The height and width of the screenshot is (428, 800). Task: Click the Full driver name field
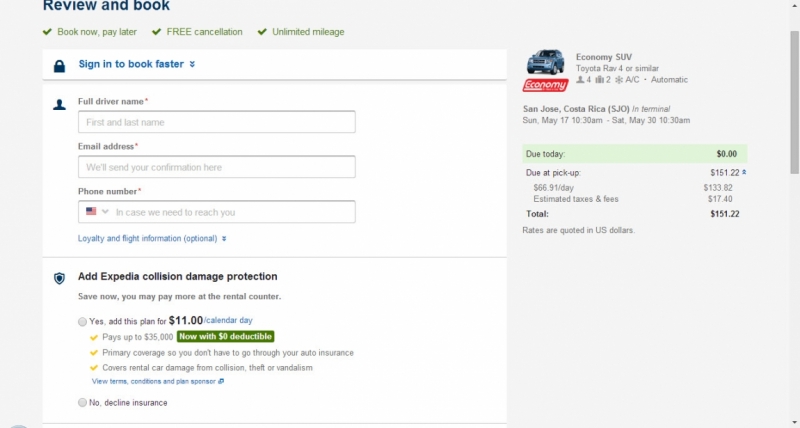216,122
